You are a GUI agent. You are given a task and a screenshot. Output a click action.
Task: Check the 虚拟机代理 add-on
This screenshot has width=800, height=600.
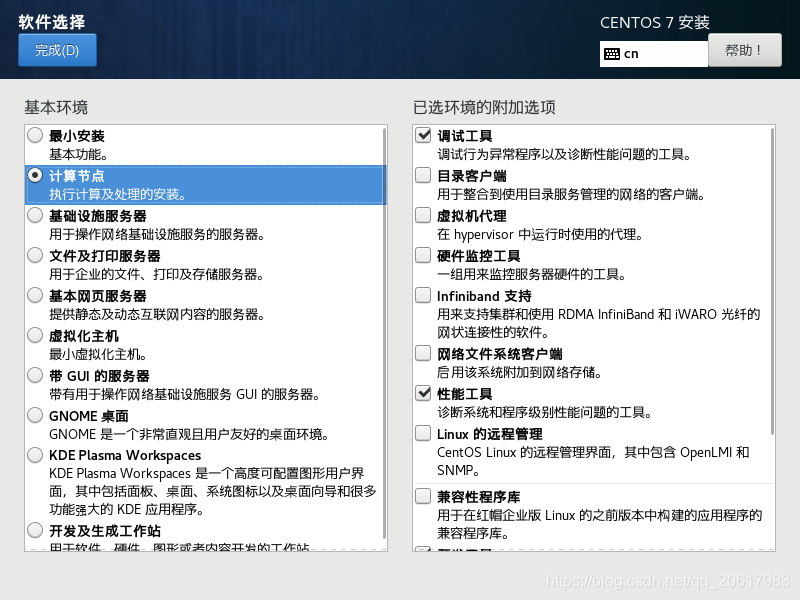point(423,215)
